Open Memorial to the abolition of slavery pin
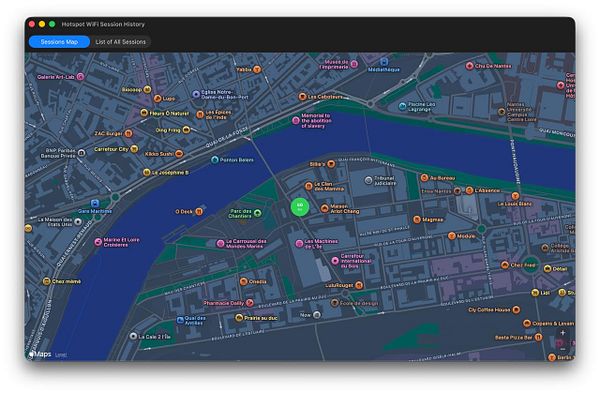The height and width of the screenshot is (394, 600). click(295, 120)
